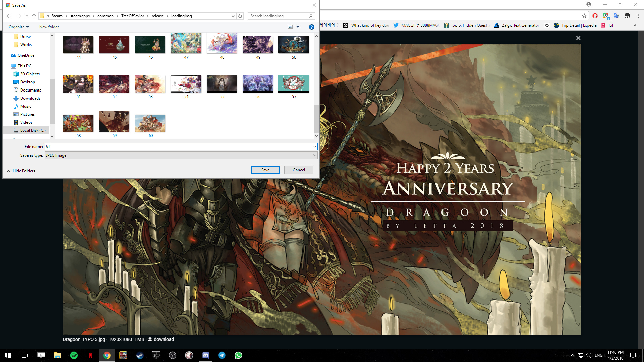Close the image lightbox with X
Viewport: 644px width, 362px height.
pos(578,38)
